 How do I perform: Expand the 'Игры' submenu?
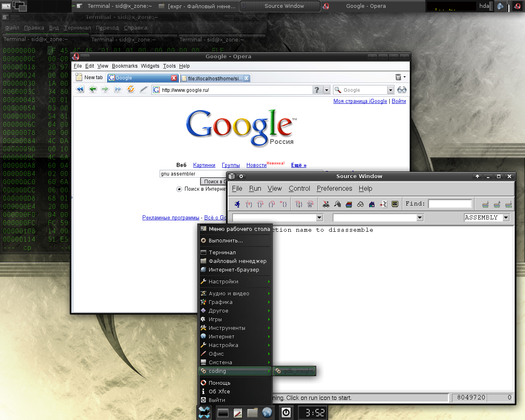pos(235,320)
